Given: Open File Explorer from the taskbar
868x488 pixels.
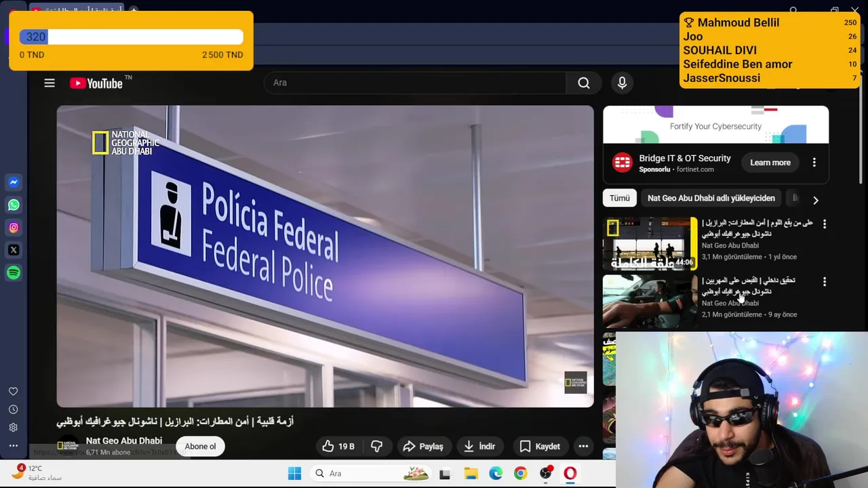Looking at the screenshot, I should coord(471,473).
